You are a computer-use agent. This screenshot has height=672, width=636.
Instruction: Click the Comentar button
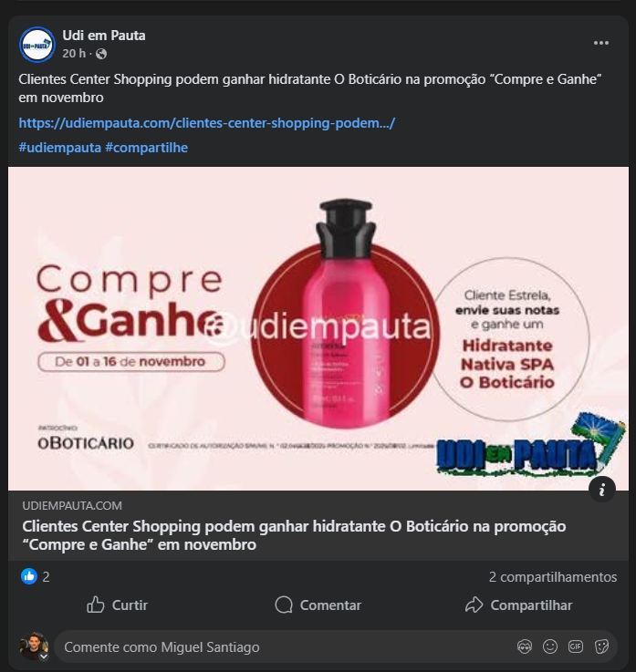tap(318, 605)
